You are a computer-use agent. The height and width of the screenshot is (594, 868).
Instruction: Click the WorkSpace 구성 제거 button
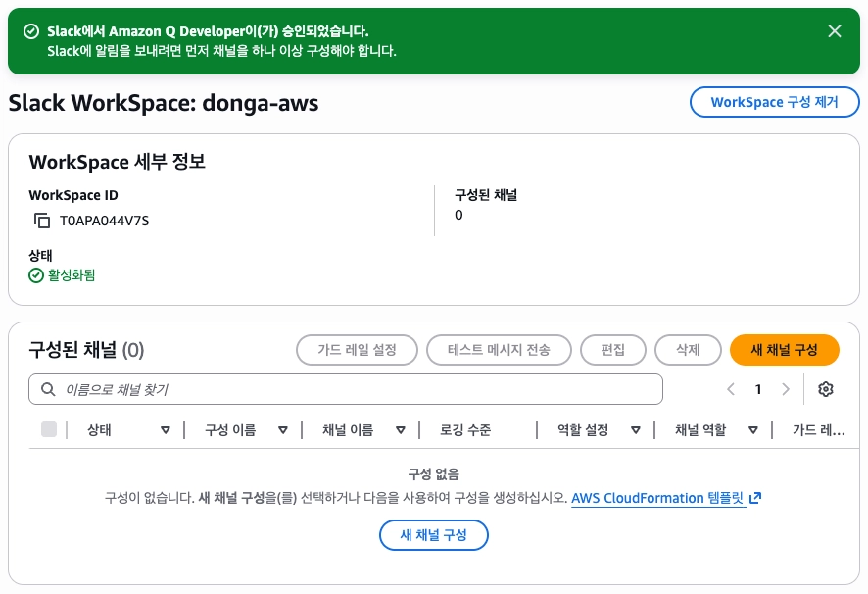click(774, 102)
